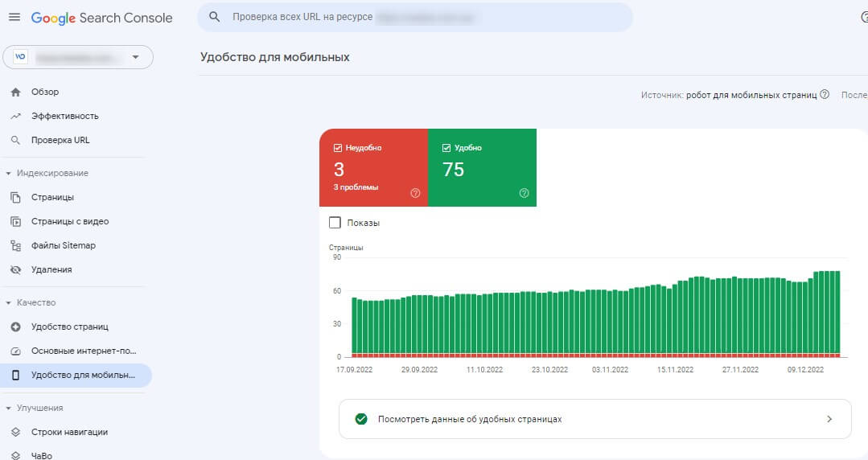Viewport: 868px width, 460px height.
Task: Select the red Неудобно card
Action: 373,168
